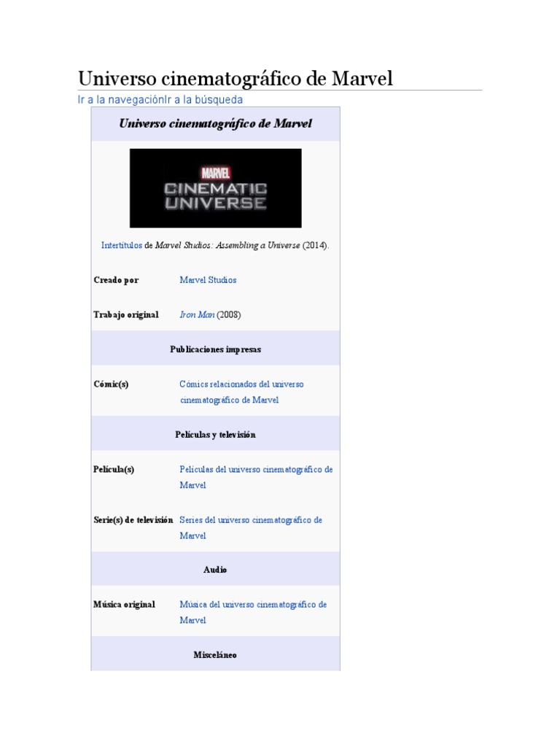The width and height of the screenshot is (560, 747).
Task: Open Series del universo cinematográfico link
Action: pyautogui.click(x=251, y=528)
